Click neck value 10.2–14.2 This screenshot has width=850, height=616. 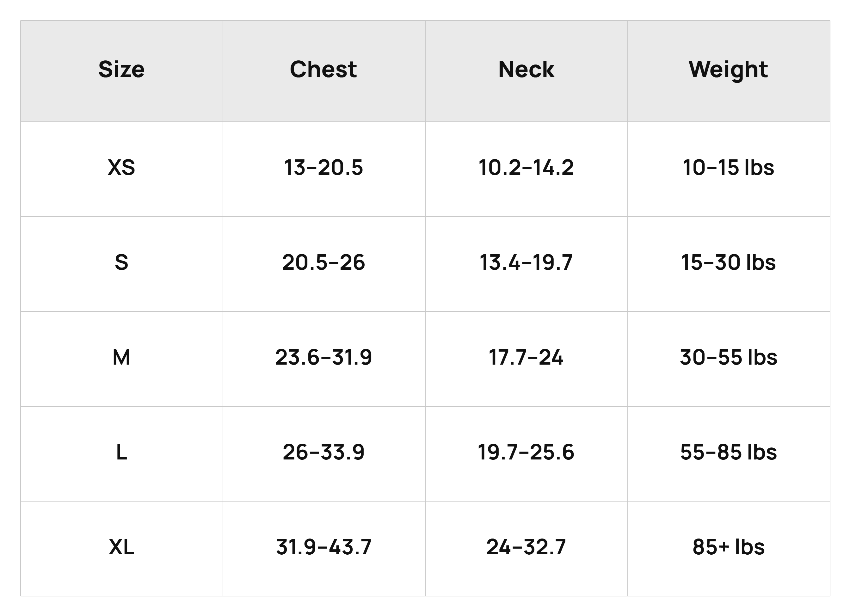pyautogui.click(x=526, y=168)
